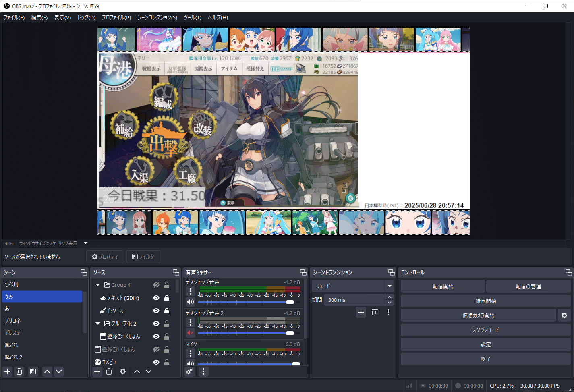Click the フィルタ button under preview

[143, 257]
